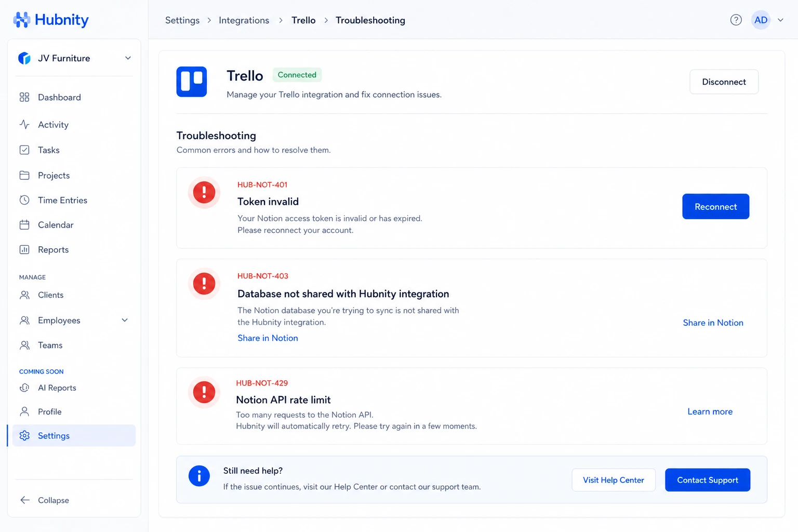Click the AD user avatar
This screenshot has width=798, height=532.
[761, 20]
